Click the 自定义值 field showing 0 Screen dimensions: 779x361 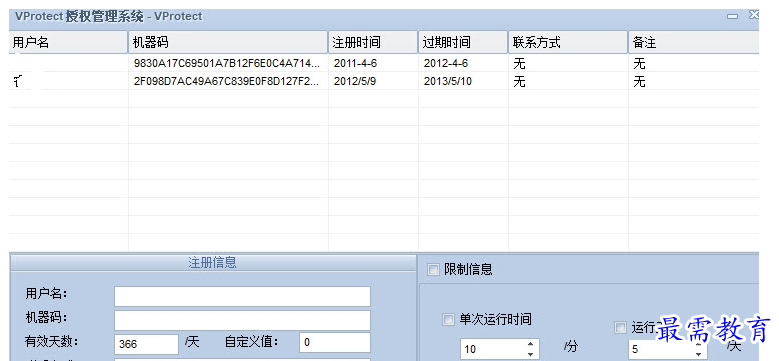[x=335, y=343]
